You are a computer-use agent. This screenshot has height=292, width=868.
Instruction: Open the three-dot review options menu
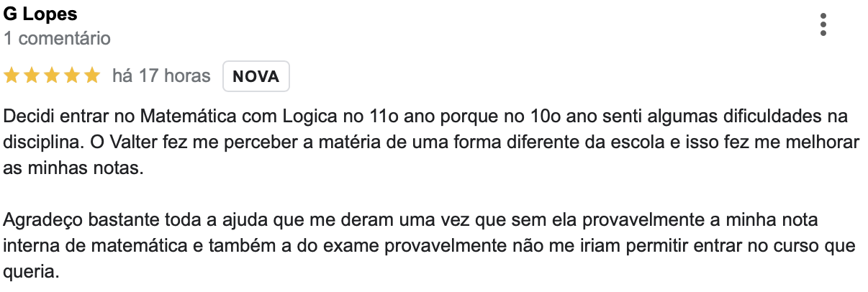(x=823, y=24)
